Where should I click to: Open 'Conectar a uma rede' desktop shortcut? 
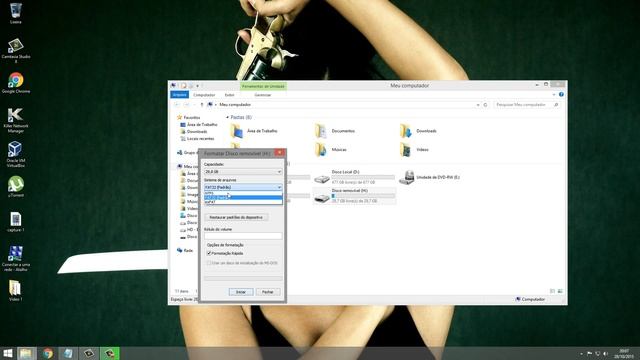click(x=16, y=258)
